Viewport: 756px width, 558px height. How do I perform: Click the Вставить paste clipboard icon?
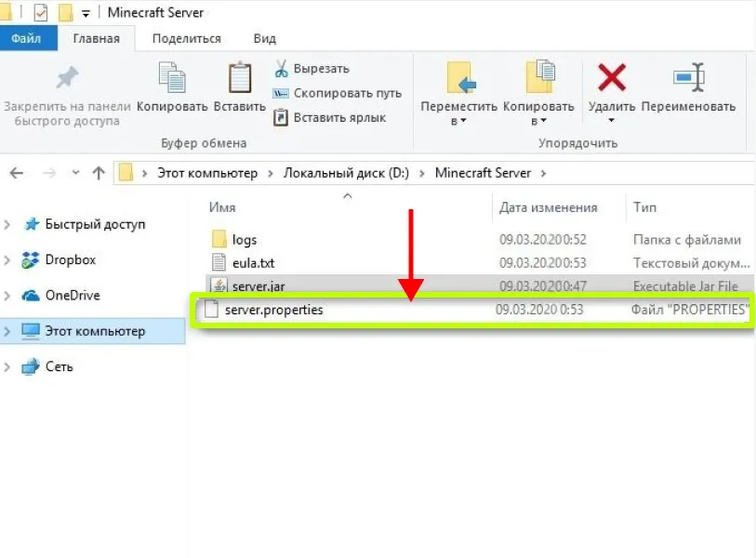click(x=240, y=77)
